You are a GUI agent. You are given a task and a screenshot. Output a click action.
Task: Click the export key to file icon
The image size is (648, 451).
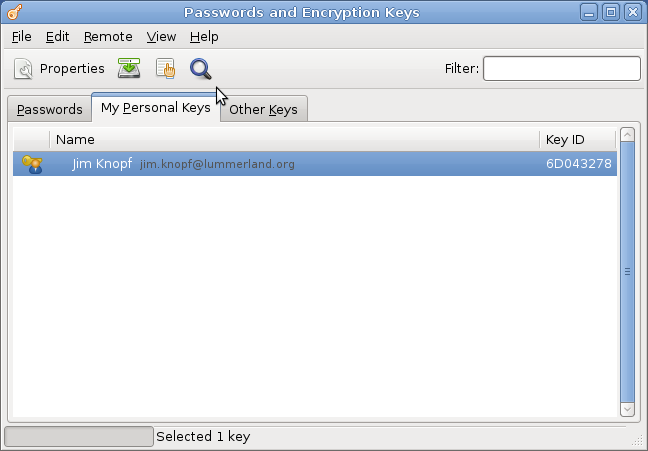[x=129, y=69]
